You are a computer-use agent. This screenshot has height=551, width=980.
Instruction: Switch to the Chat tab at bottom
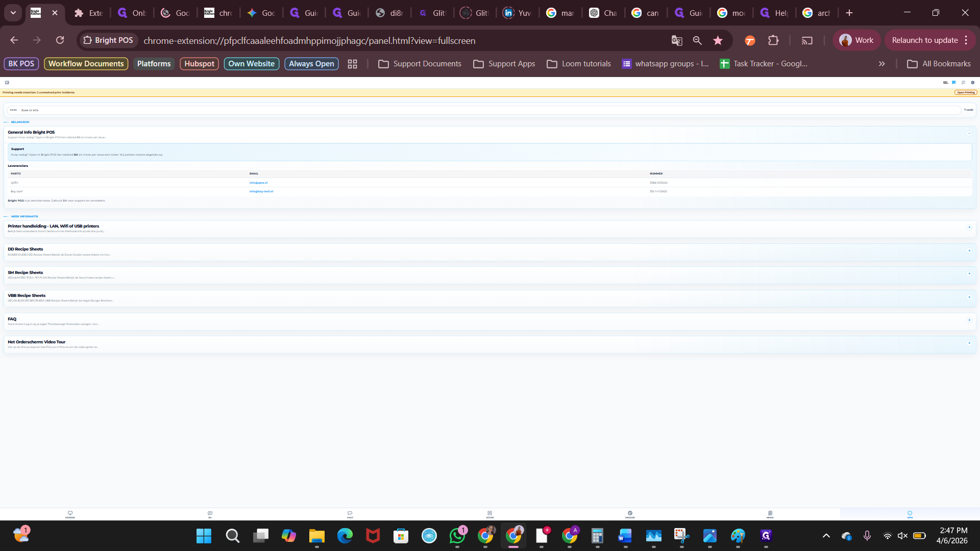350,514
